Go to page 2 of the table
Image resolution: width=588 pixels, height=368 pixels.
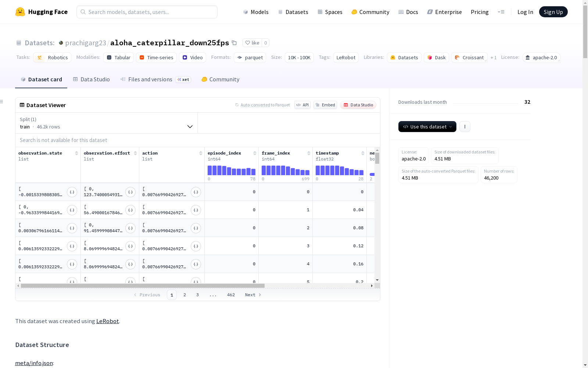[x=184, y=295]
